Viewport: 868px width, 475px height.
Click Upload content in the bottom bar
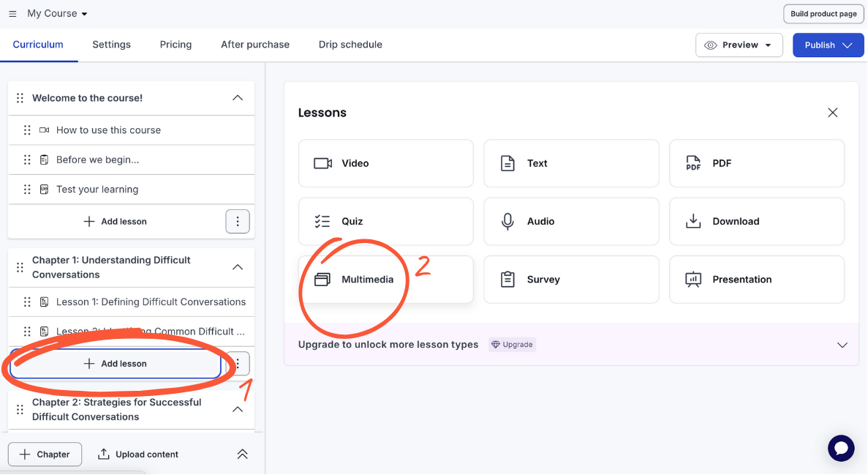[138, 455]
